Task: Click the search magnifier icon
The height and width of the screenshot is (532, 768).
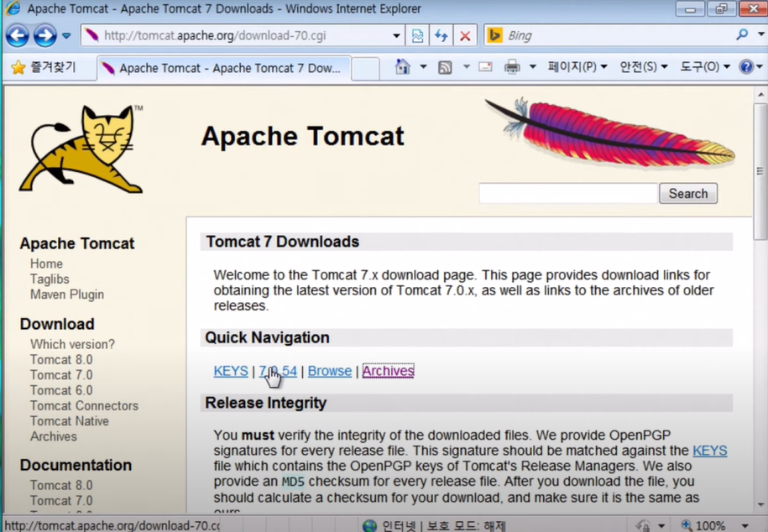Action: click(742, 34)
